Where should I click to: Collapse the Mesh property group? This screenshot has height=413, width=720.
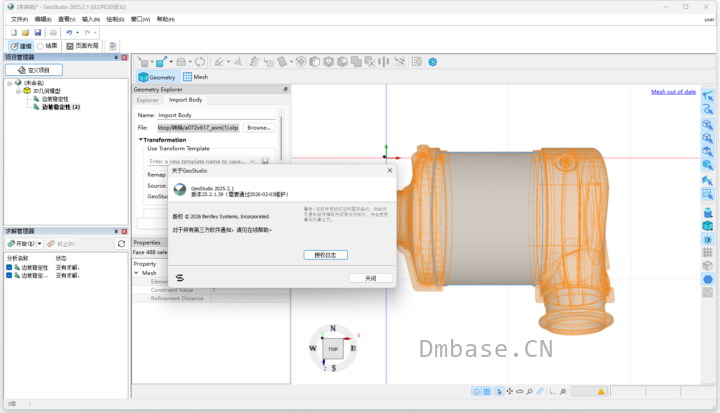coord(136,273)
